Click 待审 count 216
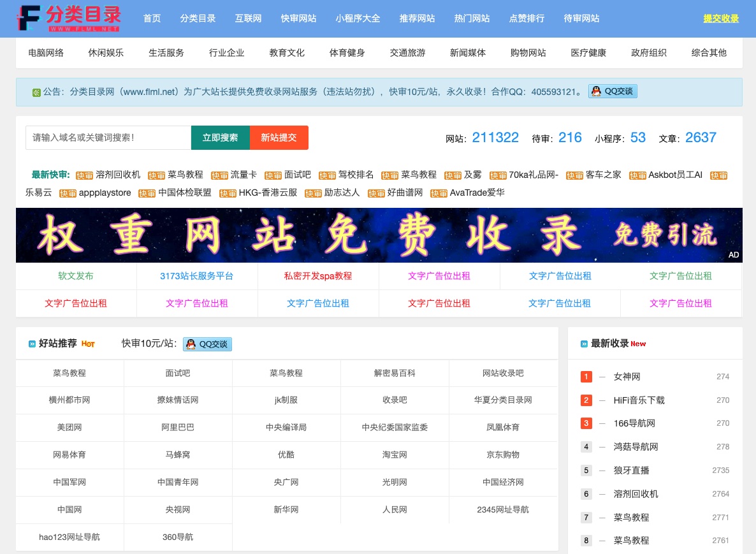Viewport: 756px width, 554px height. [570, 138]
